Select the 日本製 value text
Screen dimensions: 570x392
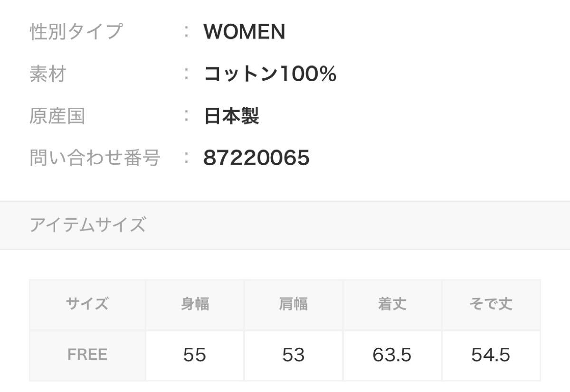pyautogui.click(x=231, y=116)
